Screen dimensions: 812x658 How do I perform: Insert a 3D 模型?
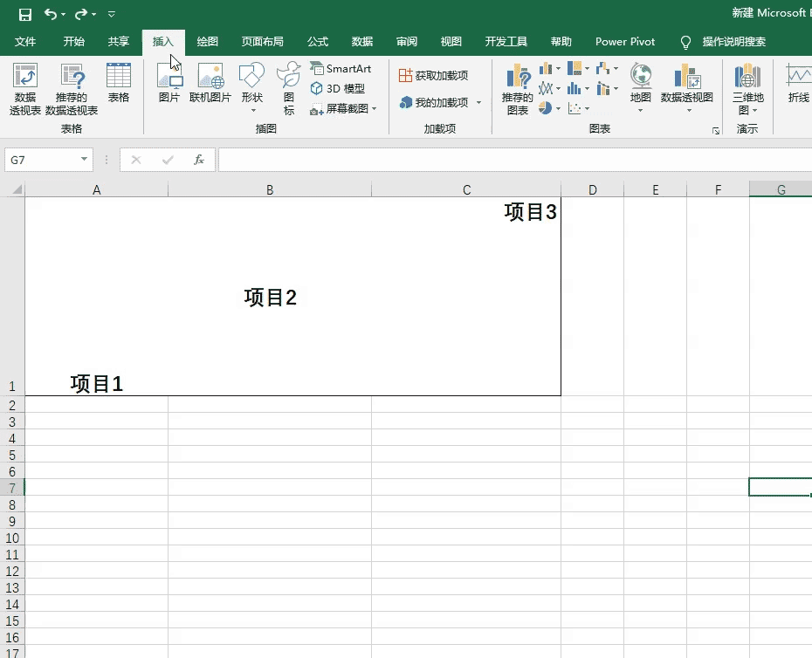point(338,88)
